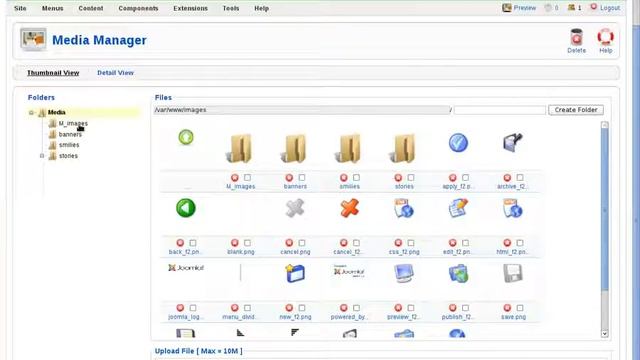Open the Components menu
Screen dimensions: 640x360
[138, 8]
